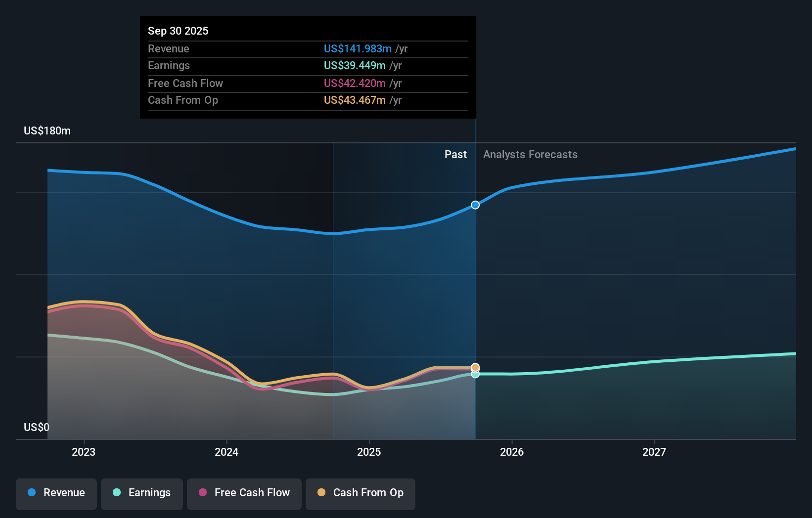Screen dimensions: 812x518
Task: Click the Free Cash Flow legend button
Action: (x=244, y=493)
